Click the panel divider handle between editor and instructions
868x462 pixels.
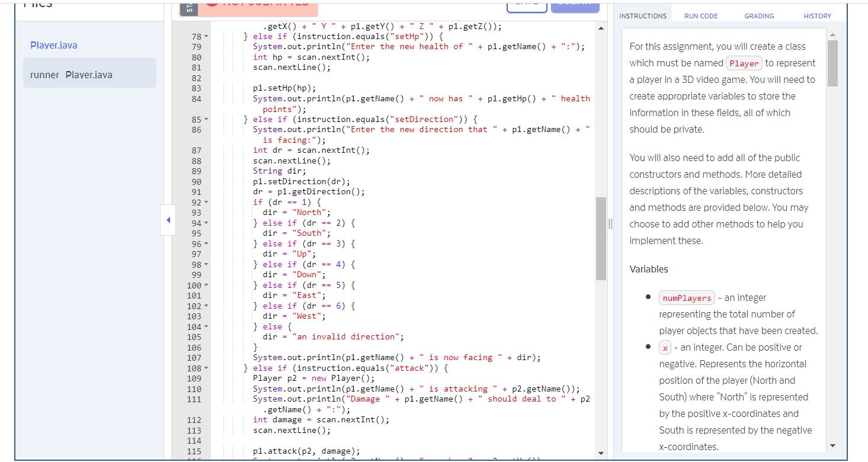point(610,224)
